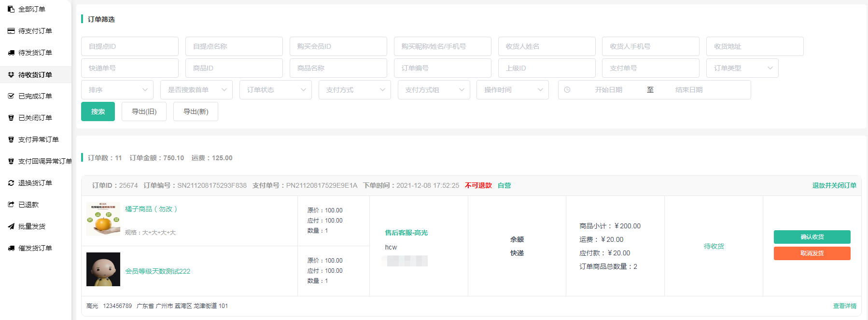Image resolution: width=868 pixels, height=320 pixels.
Task: Click the 订单编号 input field
Action: coord(442,68)
